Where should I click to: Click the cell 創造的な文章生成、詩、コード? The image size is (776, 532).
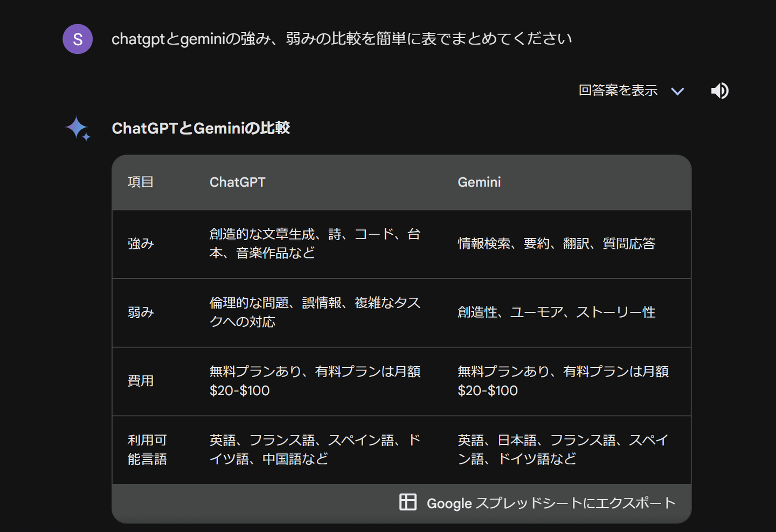(315, 244)
